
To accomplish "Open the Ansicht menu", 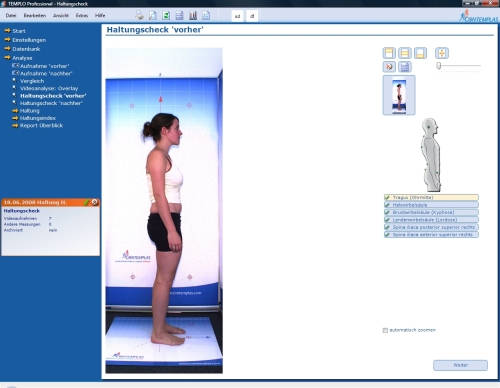I will (61, 15).
